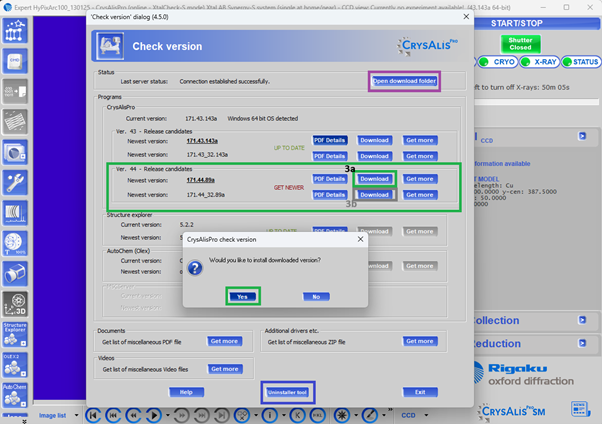Open PDF Details for version 171.44_32.89a
Screen dimensions: 602x424
tap(329, 195)
